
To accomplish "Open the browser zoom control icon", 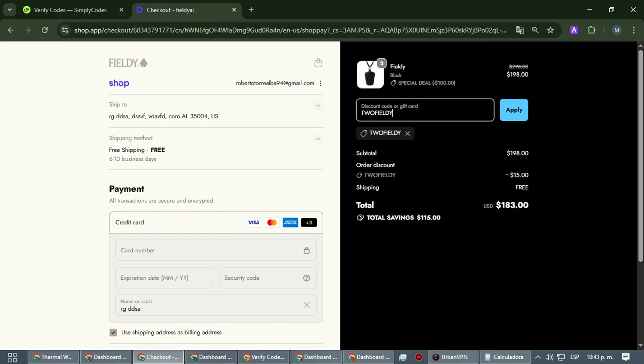I will [x=535, y=30].
